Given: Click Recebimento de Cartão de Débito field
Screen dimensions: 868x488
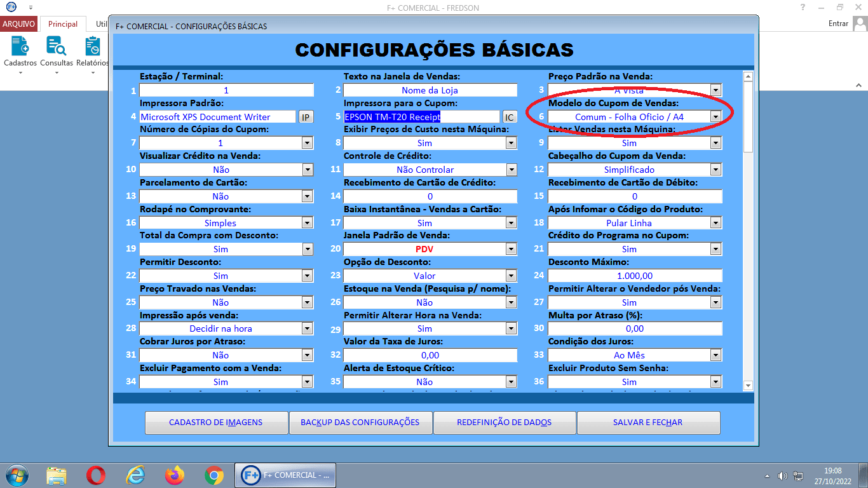Looking at the screenshot, I should [x=635, y=196].
